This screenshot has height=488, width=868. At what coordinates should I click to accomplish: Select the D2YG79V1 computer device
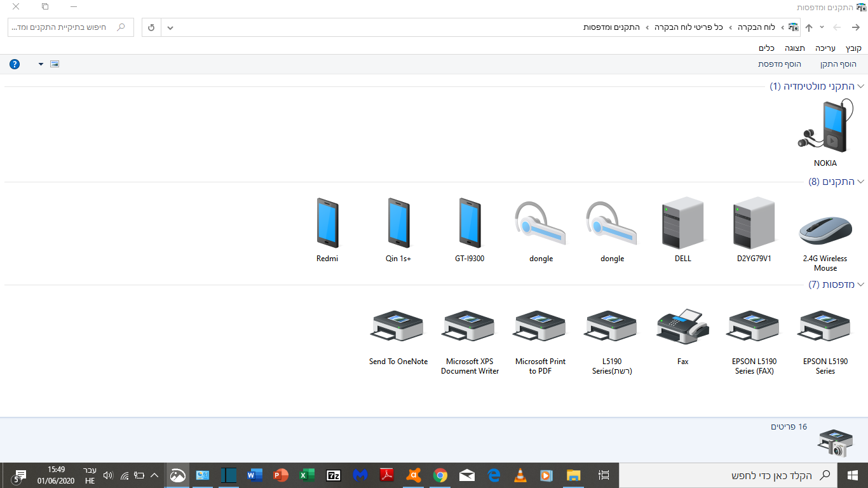[x=754, y=230]
